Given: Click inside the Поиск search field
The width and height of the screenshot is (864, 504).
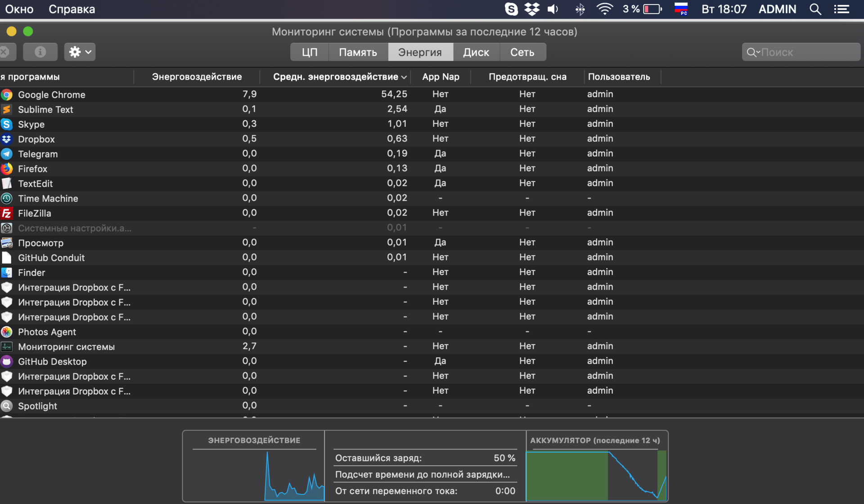Looking at the screenshot, I should coord(801,52).
